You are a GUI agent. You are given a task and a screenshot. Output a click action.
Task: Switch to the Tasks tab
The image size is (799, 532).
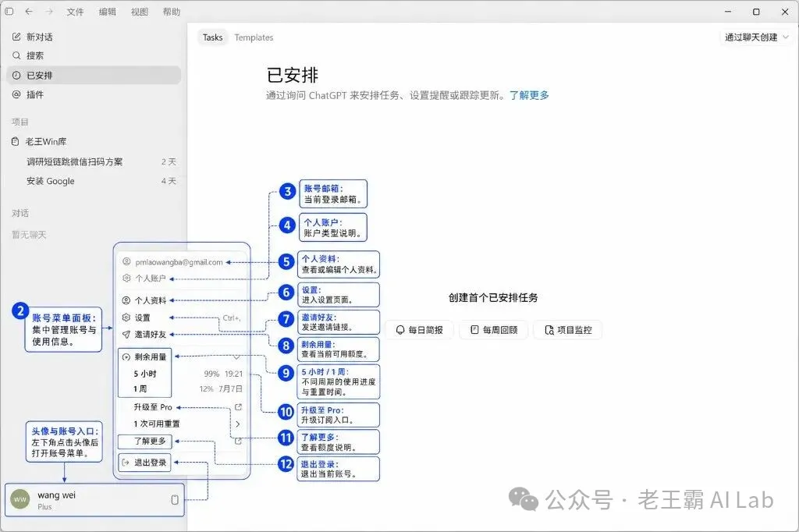212,37
